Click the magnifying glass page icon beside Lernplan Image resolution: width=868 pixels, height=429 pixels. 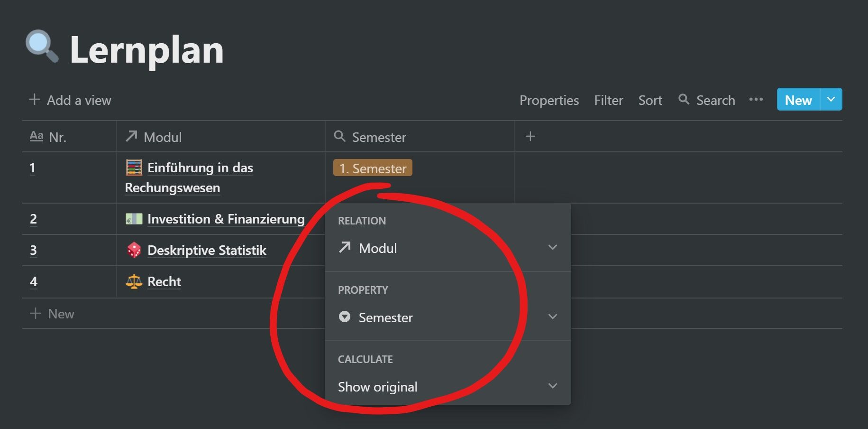42,47
